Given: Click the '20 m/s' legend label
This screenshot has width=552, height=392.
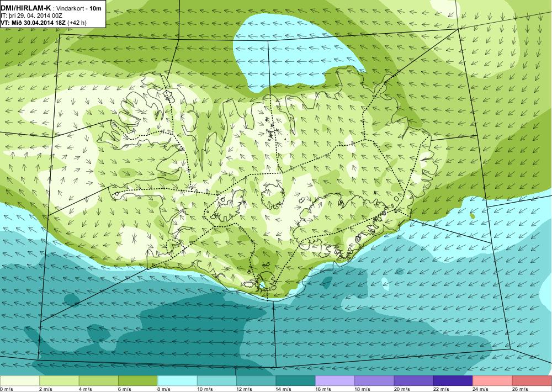Looking at the screenshot, I should [402, 389].
